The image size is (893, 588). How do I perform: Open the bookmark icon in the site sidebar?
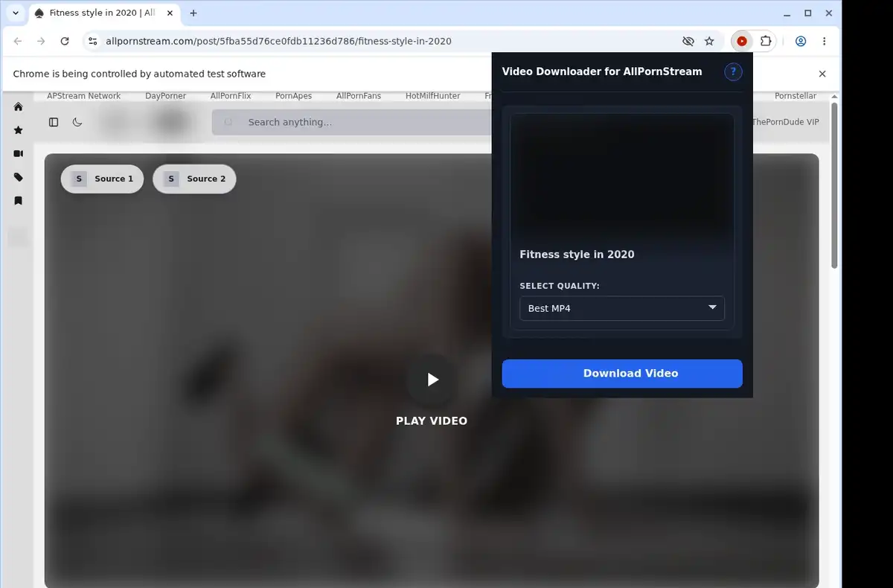(19, 200)
